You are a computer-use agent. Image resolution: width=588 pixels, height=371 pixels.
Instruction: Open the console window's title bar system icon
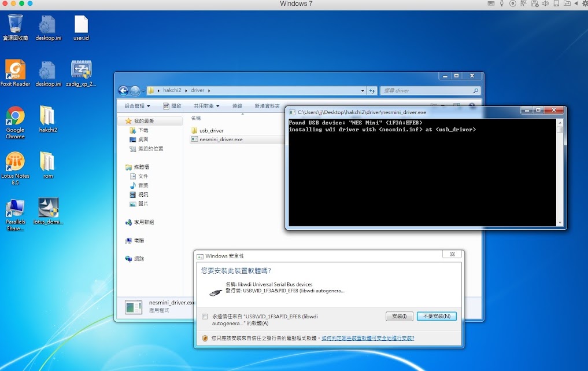pos(292,112)
